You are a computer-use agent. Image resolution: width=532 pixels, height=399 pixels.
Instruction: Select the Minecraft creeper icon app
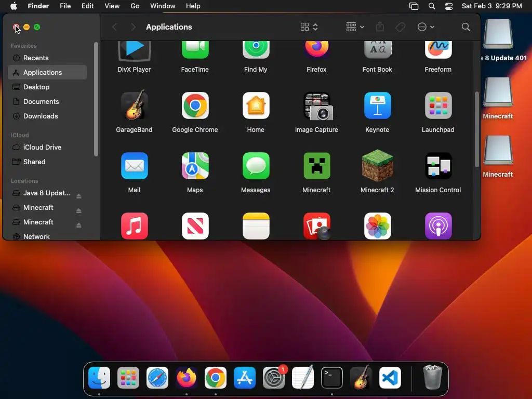pos(316,166)
